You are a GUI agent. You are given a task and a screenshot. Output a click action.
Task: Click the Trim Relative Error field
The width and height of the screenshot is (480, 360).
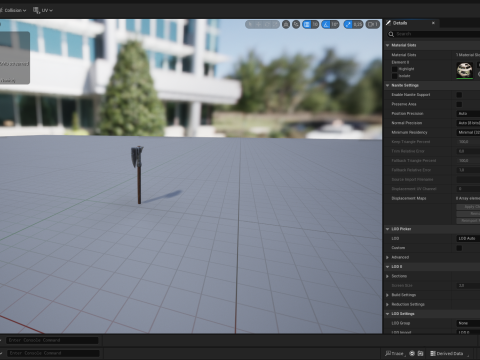(468, 151)
